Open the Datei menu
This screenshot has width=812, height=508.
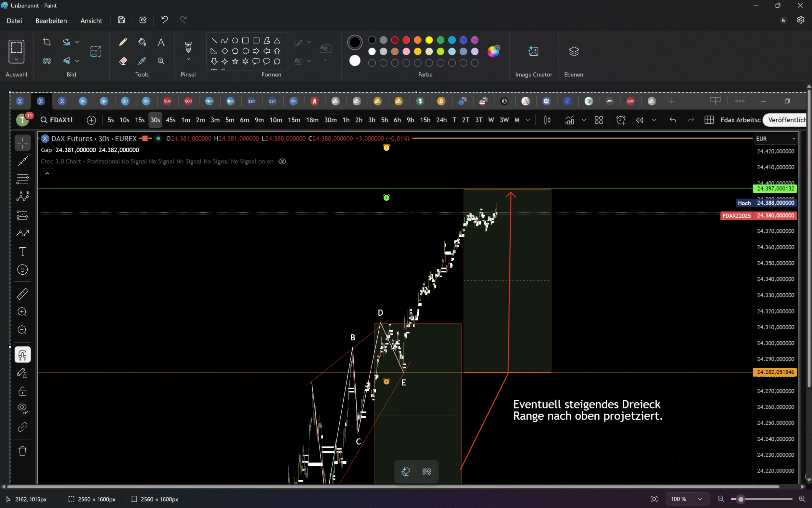[14, 21]
